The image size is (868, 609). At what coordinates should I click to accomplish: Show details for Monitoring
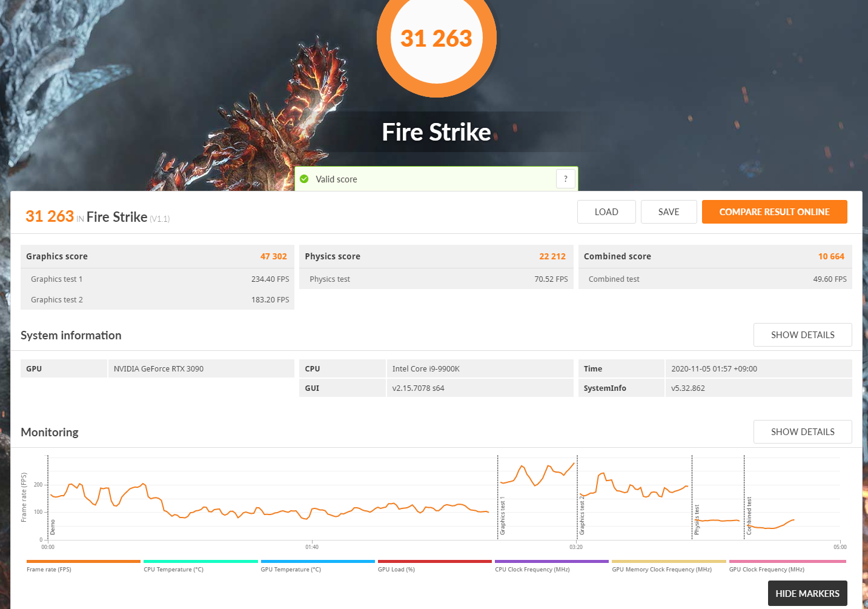pyautogui.click(x=803, y=431)
